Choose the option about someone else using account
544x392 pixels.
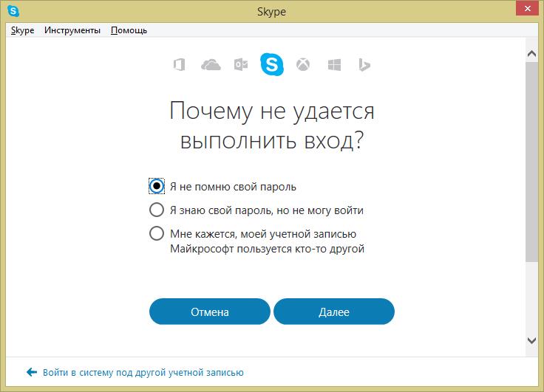157,234
